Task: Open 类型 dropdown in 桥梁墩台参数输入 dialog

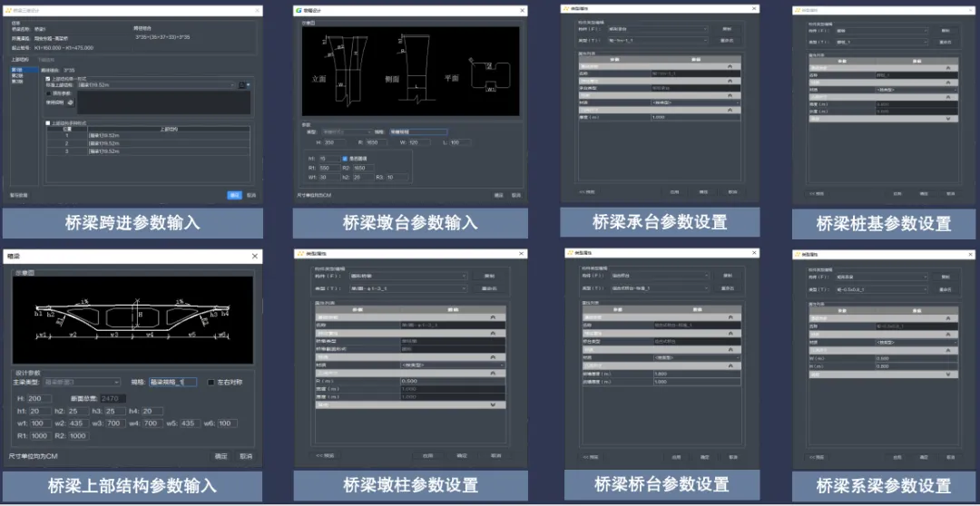Action: 347,131
